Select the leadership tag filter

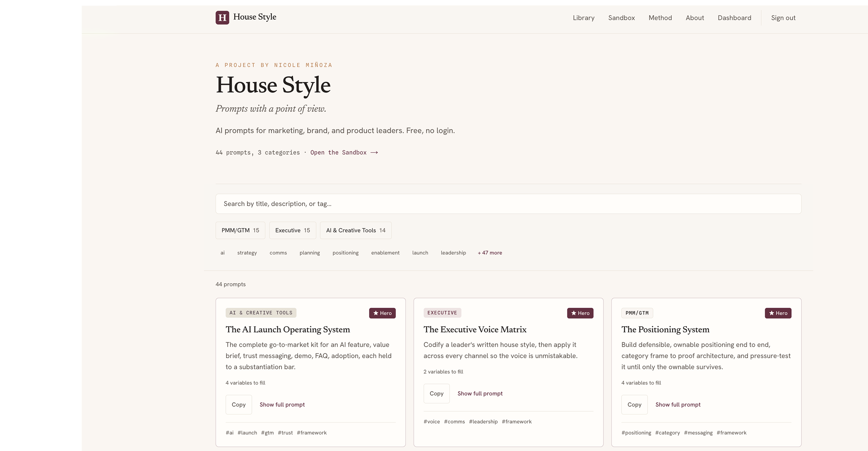[x=453, y=253]
